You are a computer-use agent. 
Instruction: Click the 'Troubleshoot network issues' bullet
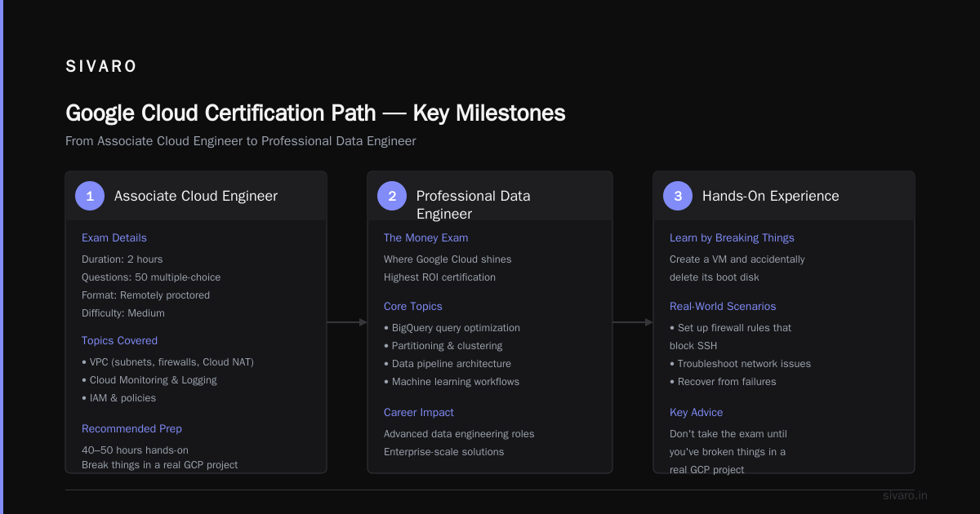(740, 364)
